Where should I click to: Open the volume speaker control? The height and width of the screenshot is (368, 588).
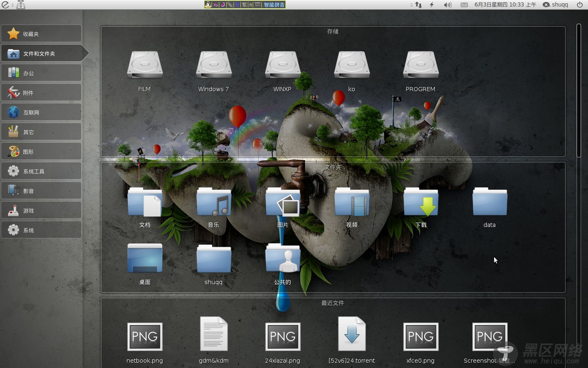tap(448, 4)
